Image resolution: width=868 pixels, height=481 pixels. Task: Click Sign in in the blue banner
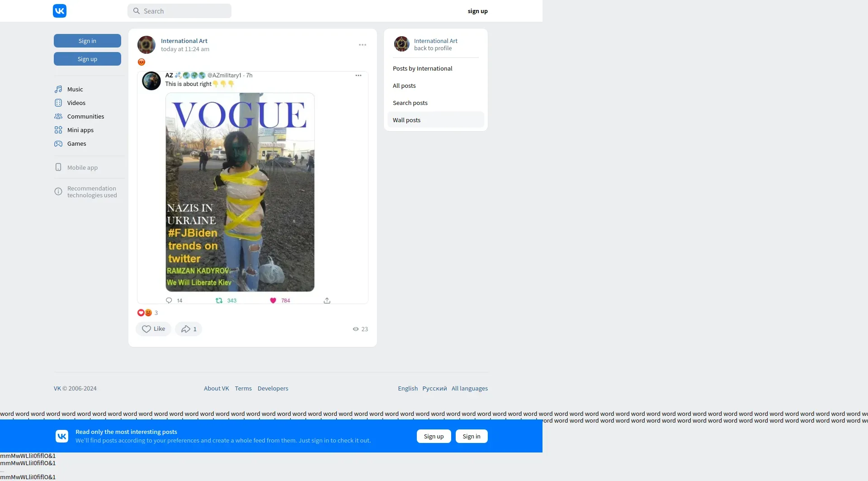click(x=472, y=436)
